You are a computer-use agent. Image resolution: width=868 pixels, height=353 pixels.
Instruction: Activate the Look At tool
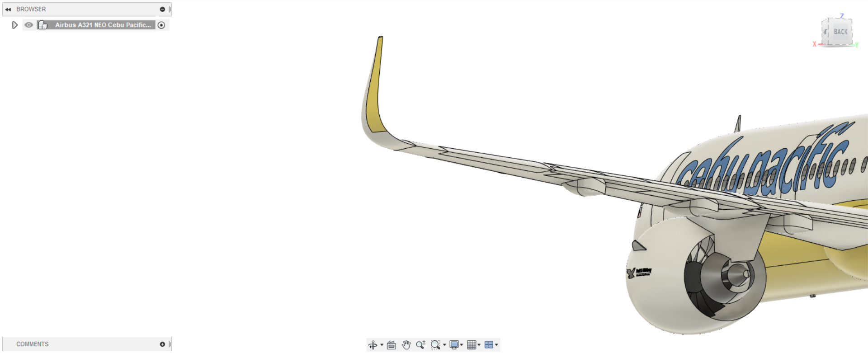(392, 345)
